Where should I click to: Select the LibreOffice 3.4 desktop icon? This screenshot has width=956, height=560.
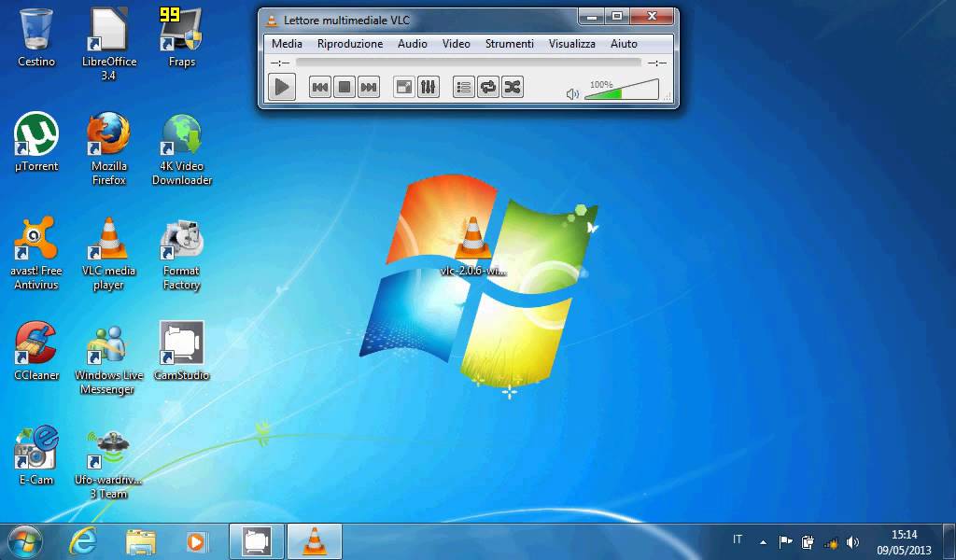[108, 44]
